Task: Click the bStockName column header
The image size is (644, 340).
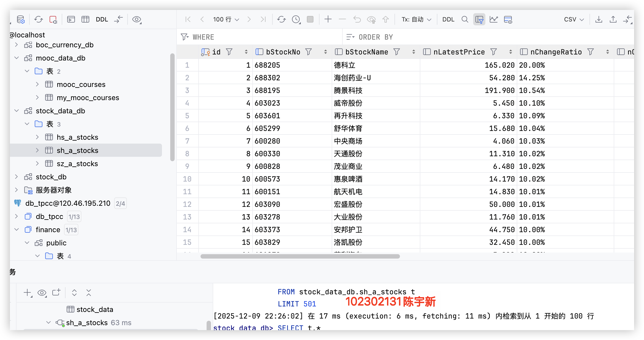Action: [366, 52]
